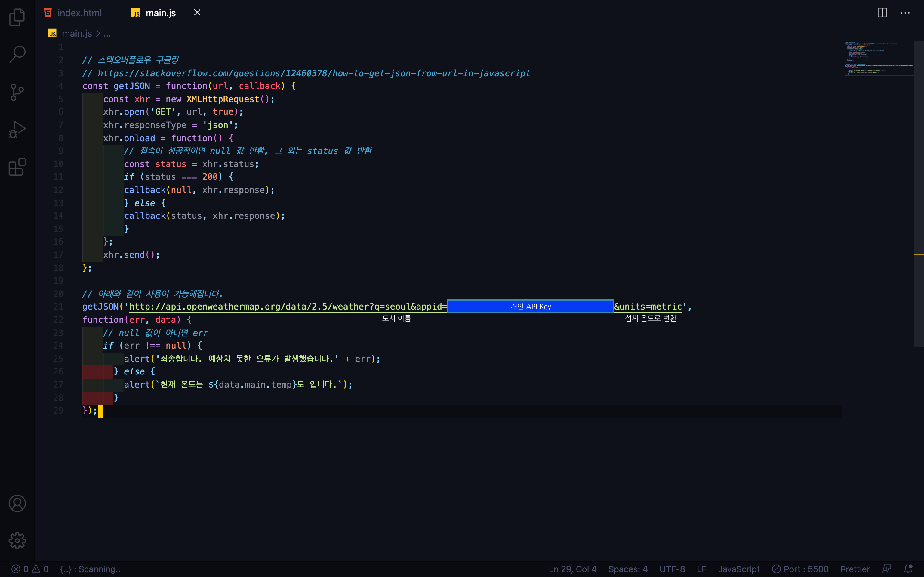924x577 pixels.
Task: Open the More Actions ellipsis menu
Action: click(905, 13)
